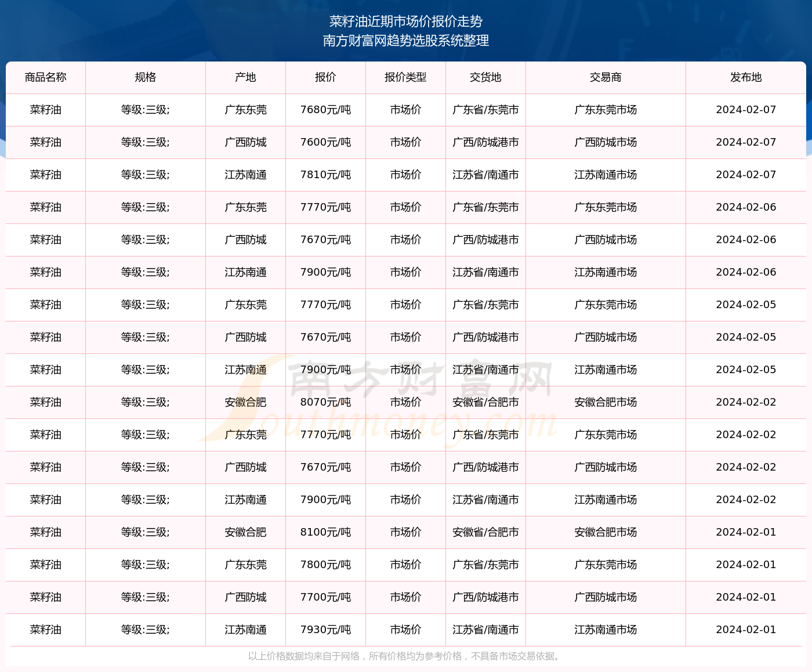This screenshot has width=812, height=672.
Task: Click the 规格 column header
Action: (x=146, y=77)
